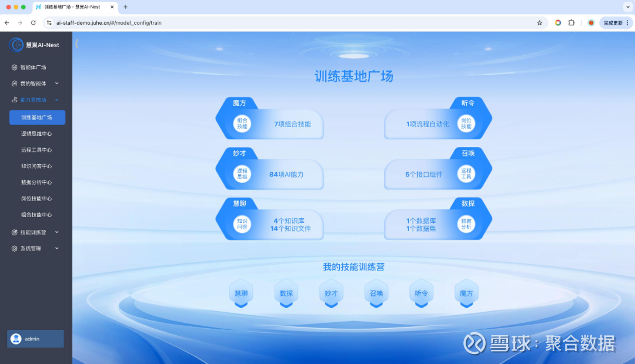This screenshot has height=364, width=635.
Task: Click the 慧聊 card title label
Action: coord(239,203)
